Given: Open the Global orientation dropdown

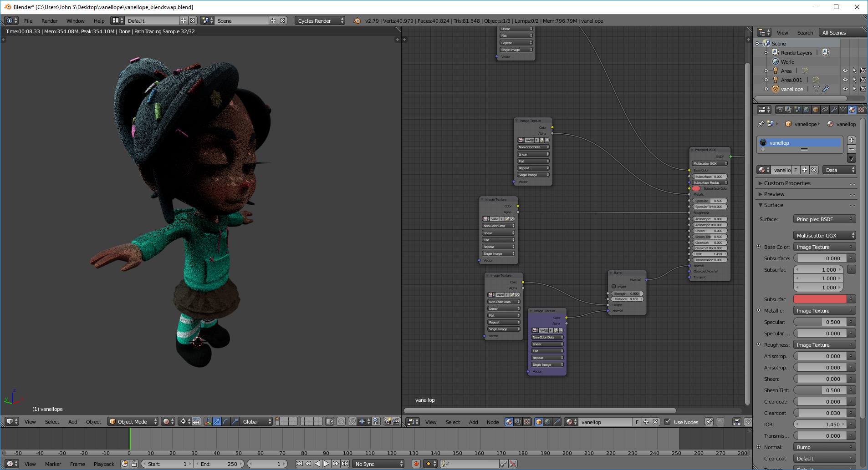Looking at the screenshot, I should point(256,422).
